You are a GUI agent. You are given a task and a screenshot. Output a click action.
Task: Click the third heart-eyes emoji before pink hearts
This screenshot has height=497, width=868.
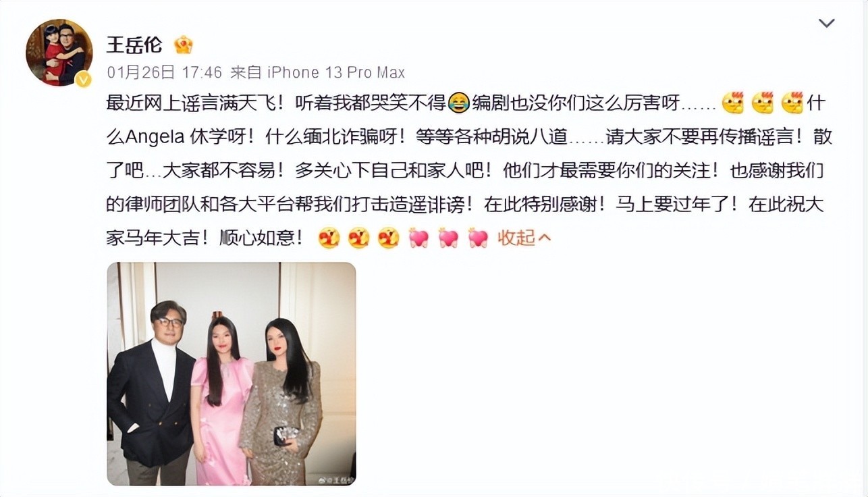pyautogui.click(x=388, y=238)
